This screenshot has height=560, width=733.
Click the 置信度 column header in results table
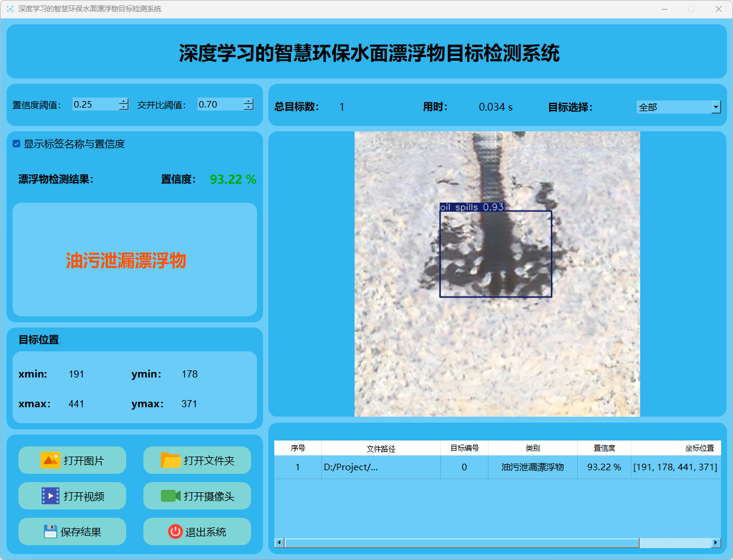(x=604, y=448)
